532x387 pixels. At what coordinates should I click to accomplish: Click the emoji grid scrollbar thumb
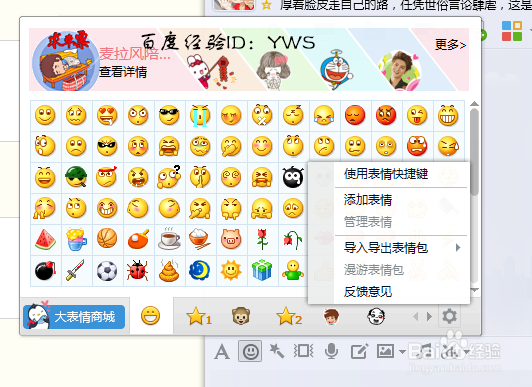(475, 152)
